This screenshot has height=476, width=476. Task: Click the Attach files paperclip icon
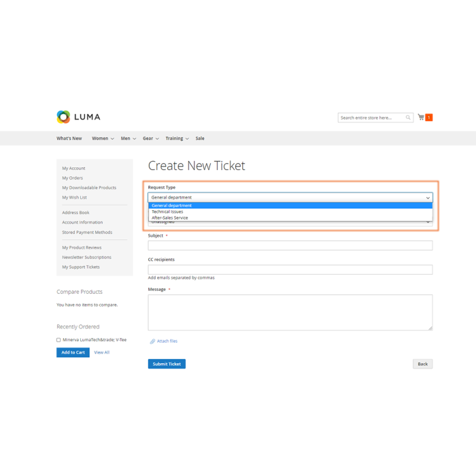coord(152,341)
